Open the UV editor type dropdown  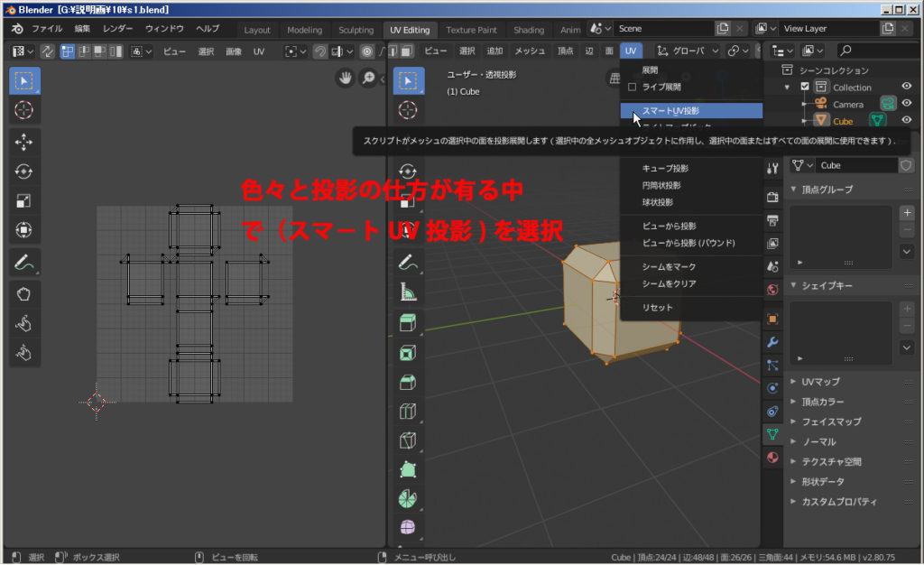coord(23,51)
